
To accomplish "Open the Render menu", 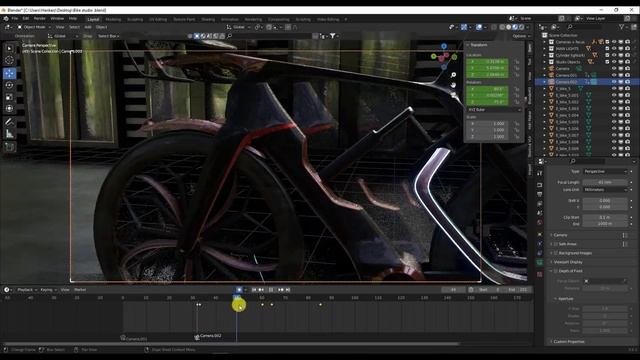I will pos(40,18).
